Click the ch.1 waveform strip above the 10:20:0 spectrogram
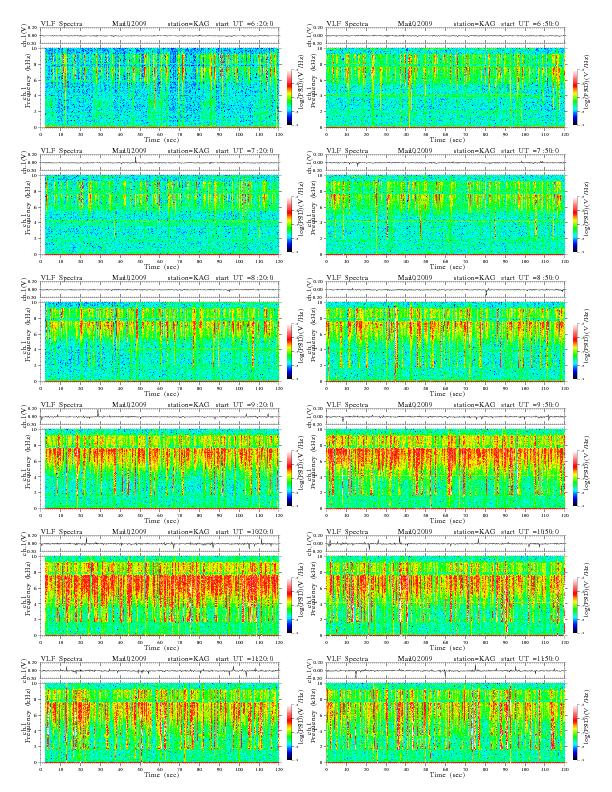 (x=160, y=544)
